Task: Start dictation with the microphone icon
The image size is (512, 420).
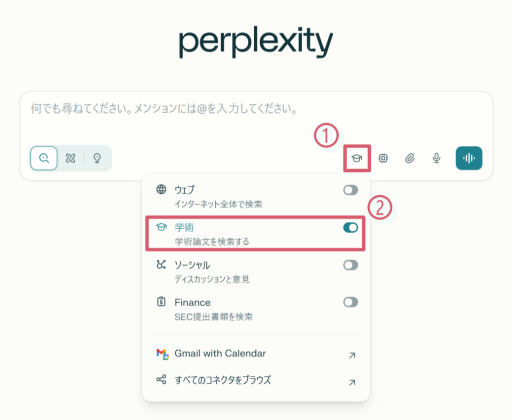Action: click(436, 158)
